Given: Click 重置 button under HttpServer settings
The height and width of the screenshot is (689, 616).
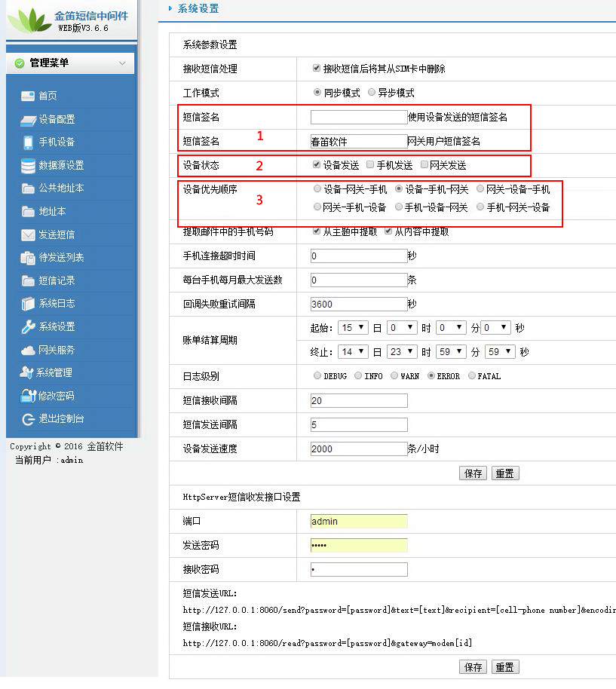Looking at the screenshot, I should coord(504,667).
